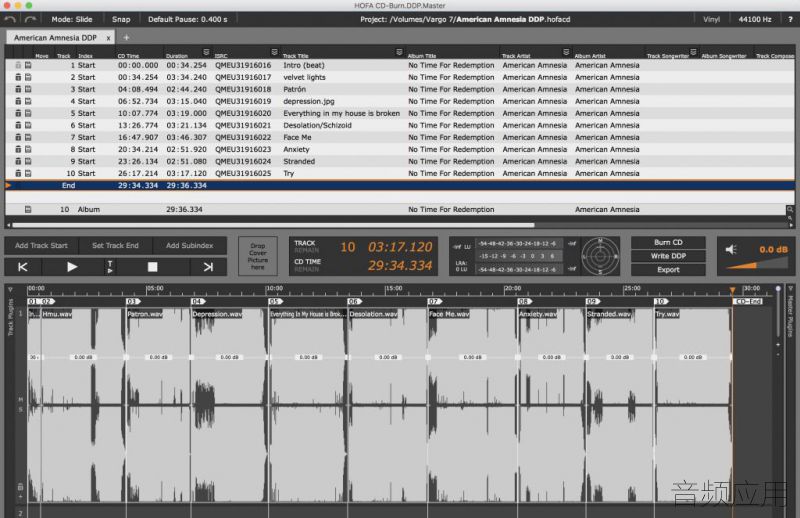This screenshot has height=518, width=800.
Task: Click the track title 'depression.jpg'
Action: pyautogui.click(x=309, y=101)
